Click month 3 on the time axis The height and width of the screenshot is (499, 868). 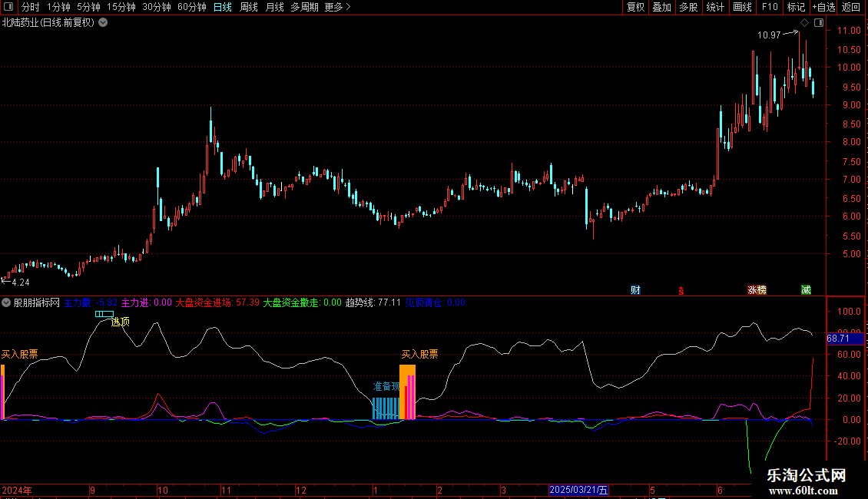[x=503, y=490]
